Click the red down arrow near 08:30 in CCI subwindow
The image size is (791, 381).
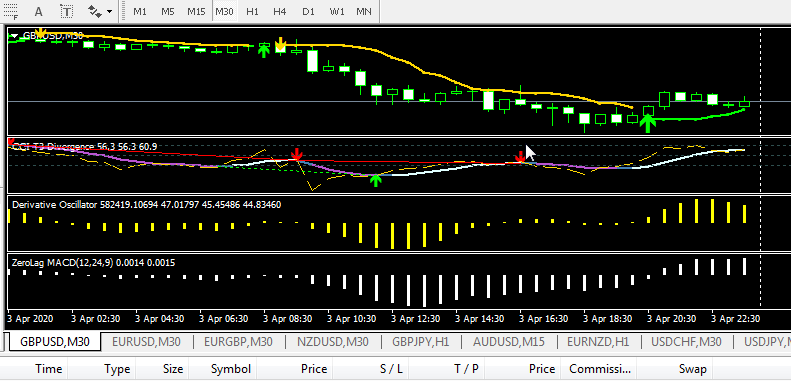tap(297, 154)
